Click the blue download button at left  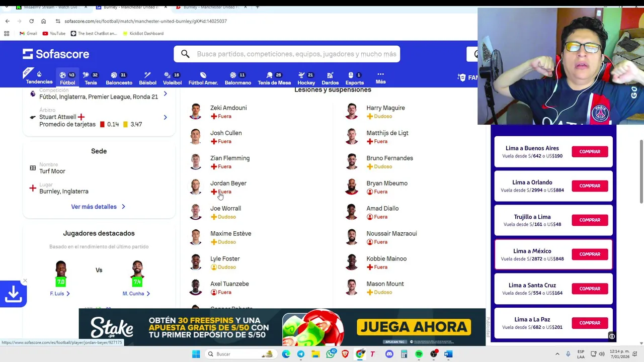click(x=13, y=294)
